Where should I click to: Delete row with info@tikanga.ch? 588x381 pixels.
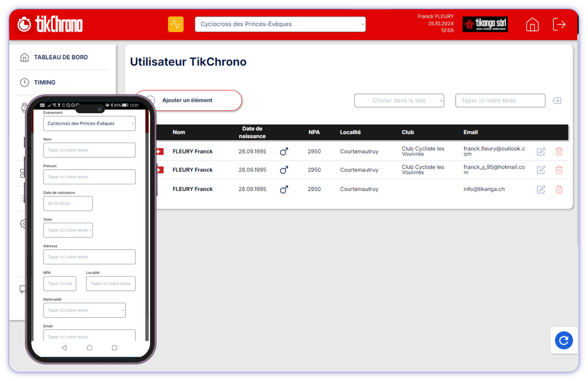pyautogui.click(x=559, y=189)
